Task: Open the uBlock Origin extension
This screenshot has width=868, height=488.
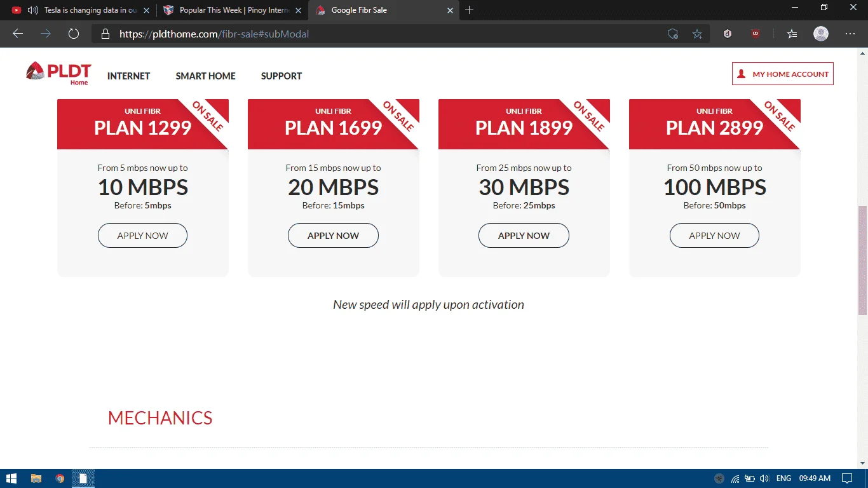Action: click(x=756, y=34)
